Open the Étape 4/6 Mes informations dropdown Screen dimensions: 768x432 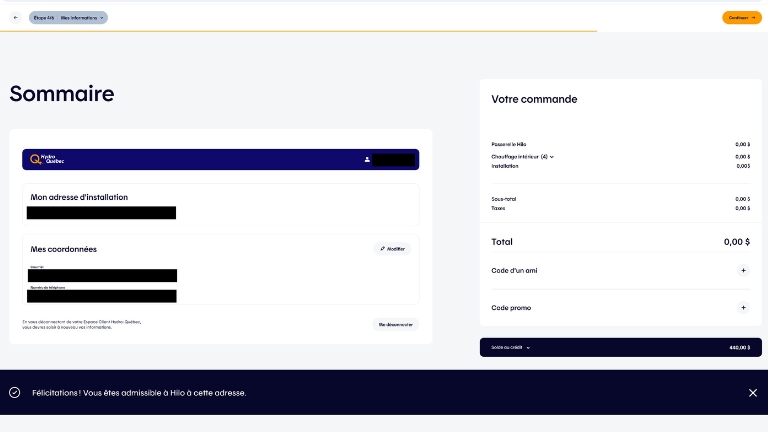coord(68,18)
